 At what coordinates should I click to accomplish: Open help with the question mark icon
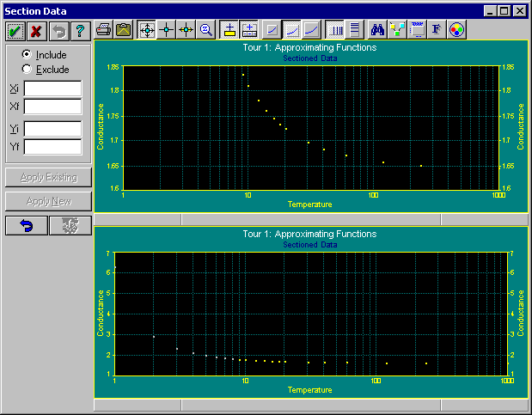pyautogui.click(x=80, y=30)
